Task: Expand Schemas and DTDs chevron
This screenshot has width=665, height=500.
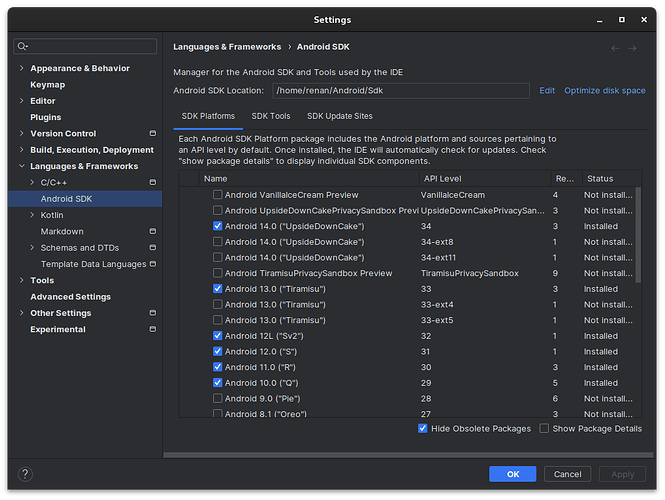Action: click(x=32, y=247)
